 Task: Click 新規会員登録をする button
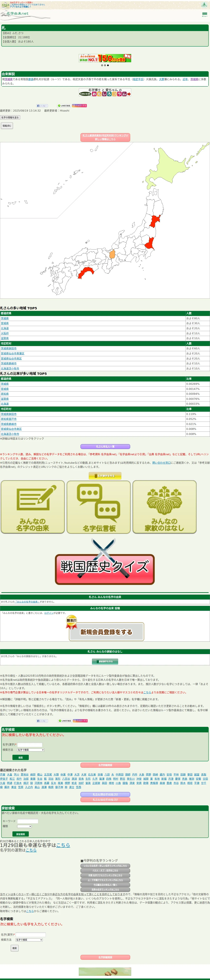point(105,629)
